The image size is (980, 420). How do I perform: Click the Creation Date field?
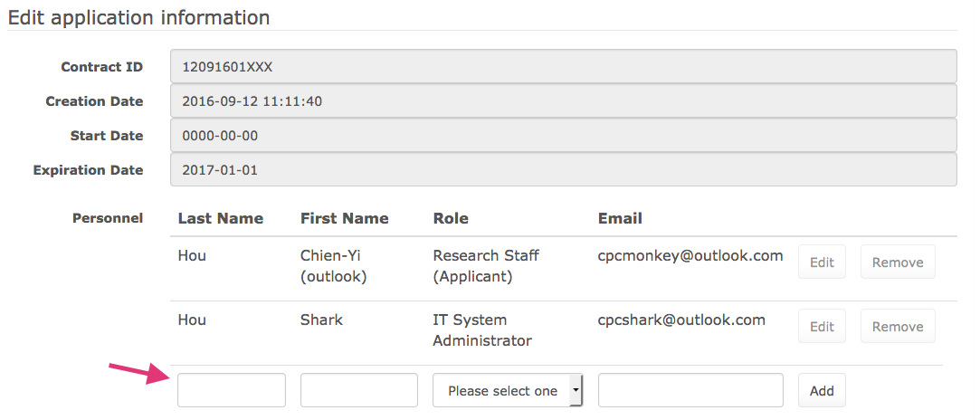[x=563, y=100]
